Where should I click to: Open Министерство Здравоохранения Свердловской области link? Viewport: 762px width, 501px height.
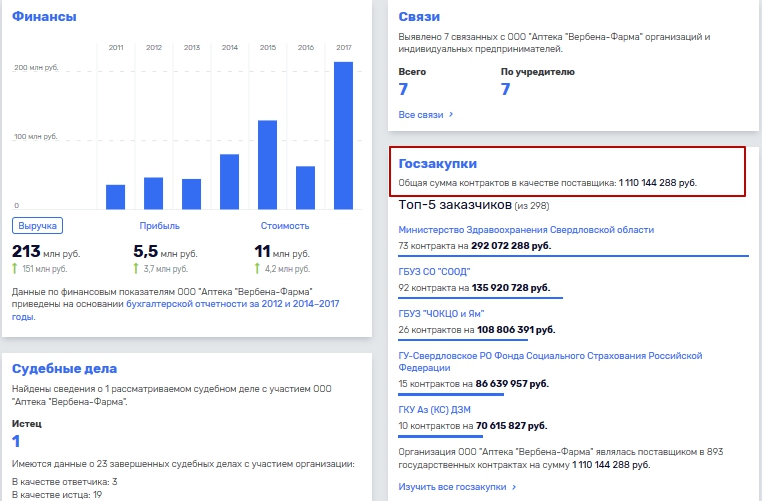526,229
